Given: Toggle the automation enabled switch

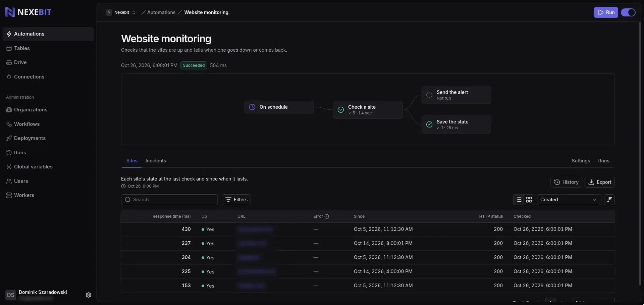Looking at the screenshot, I should click(x=628, y=12).
